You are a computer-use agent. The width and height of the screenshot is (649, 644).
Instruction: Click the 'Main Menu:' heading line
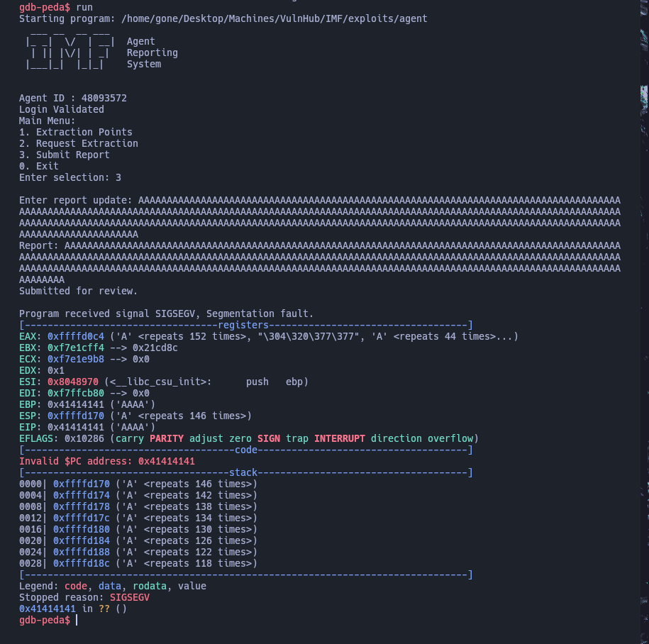coord(48,121)
